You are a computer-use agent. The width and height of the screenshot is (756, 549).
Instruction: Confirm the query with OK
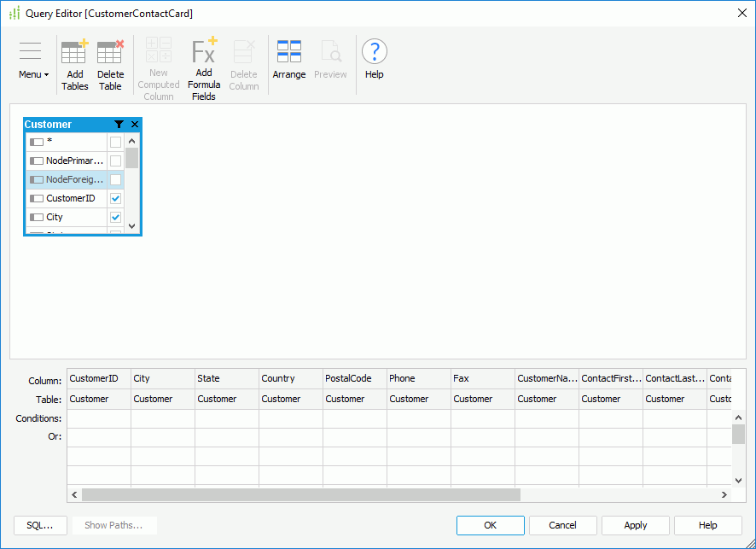pos(490,525)
